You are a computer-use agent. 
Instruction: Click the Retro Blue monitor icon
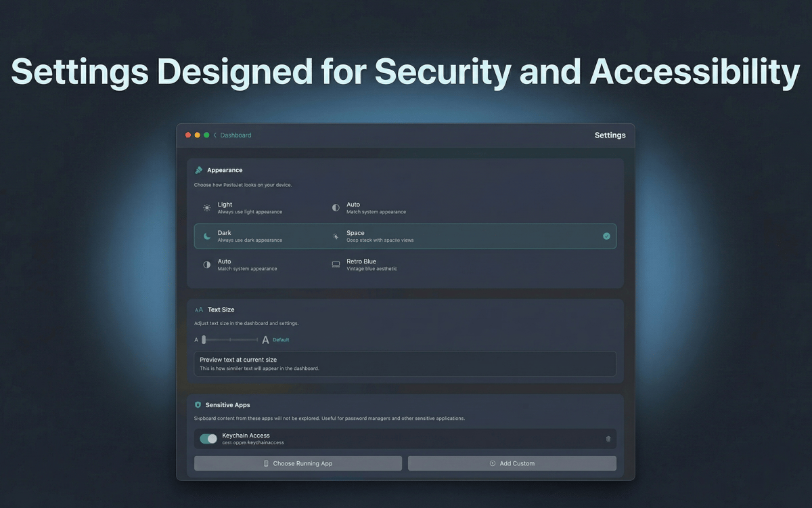coord(336,265)
